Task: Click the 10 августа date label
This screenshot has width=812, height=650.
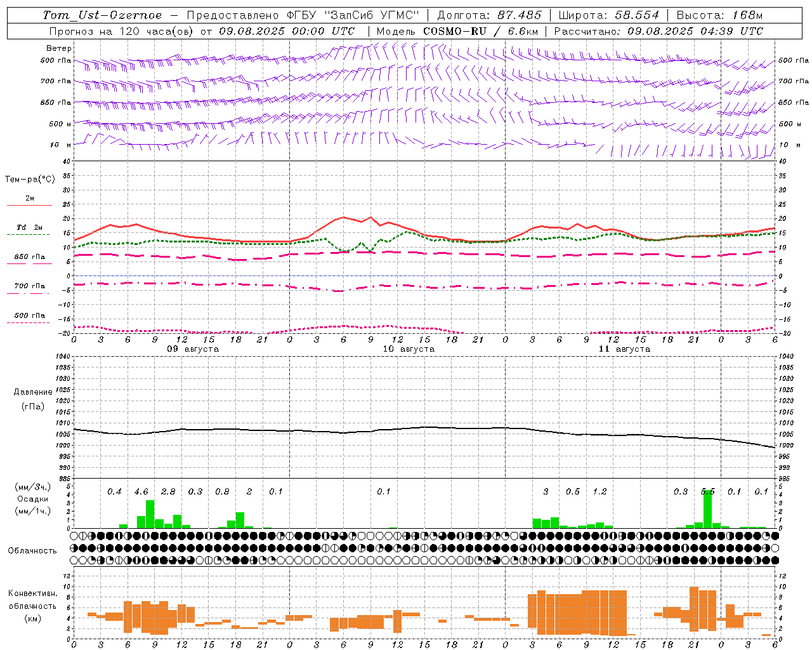Action: coord(409,349)
